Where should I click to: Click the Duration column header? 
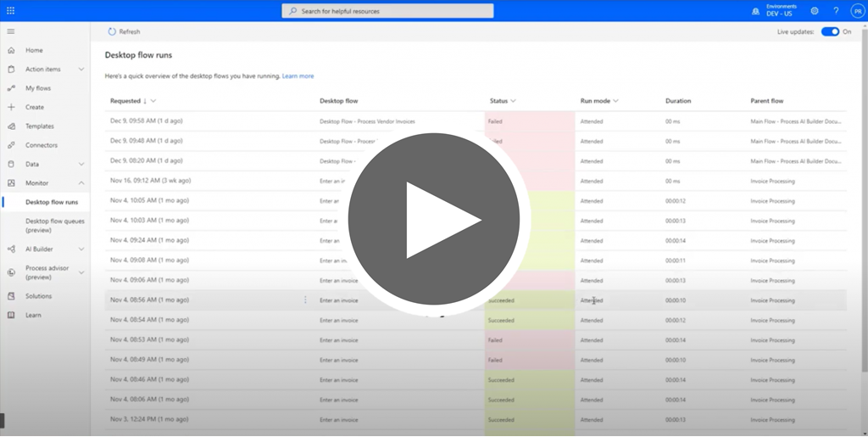[x=677, y=101]
